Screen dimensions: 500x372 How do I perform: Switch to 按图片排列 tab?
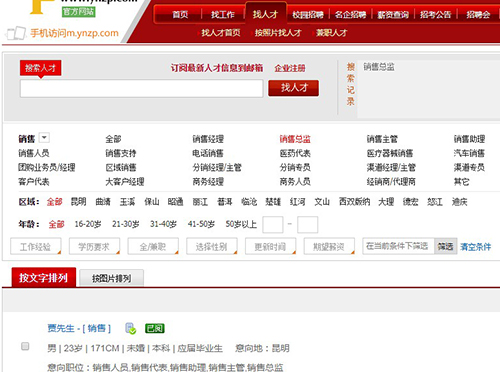click(x=112, y=278)
